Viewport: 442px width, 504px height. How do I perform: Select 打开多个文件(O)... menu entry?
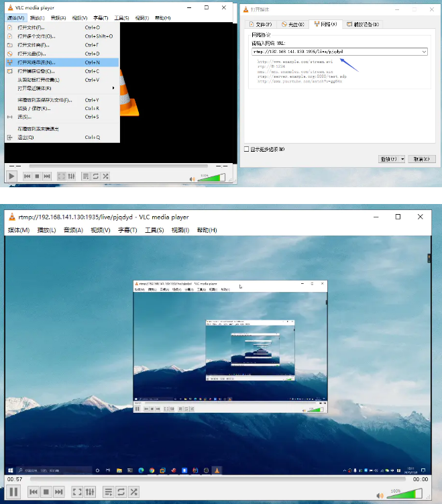(x=62, y=36)
